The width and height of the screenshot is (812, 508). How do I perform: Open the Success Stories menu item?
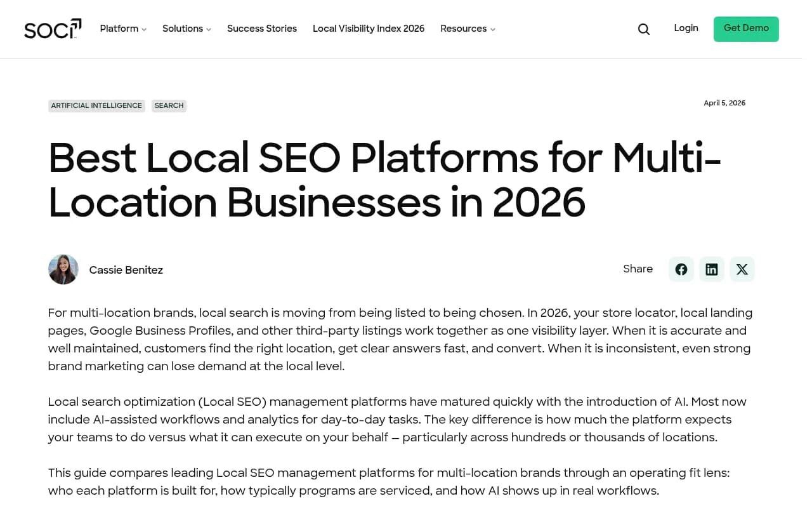[x=262, y=29]
